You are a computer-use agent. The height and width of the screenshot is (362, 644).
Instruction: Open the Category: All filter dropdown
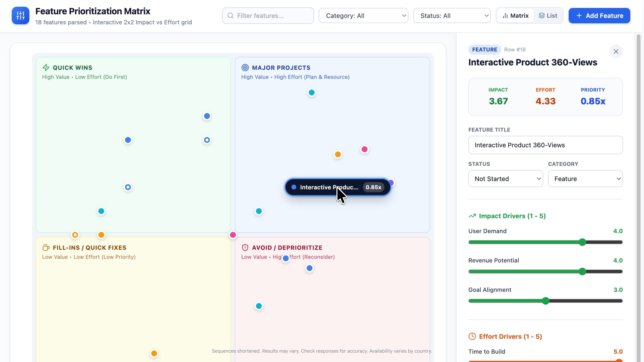(364, 16)
